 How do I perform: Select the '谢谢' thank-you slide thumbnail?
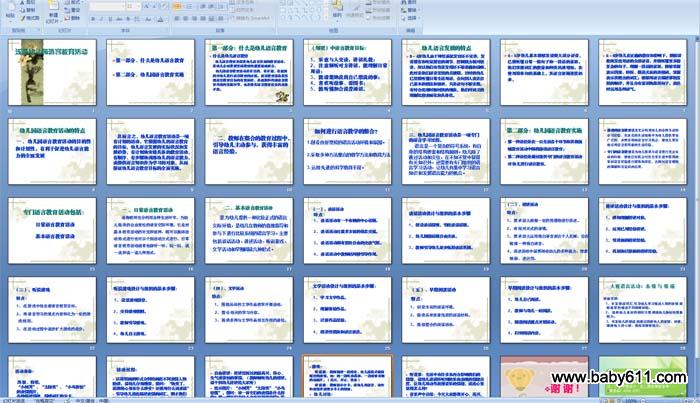544,377
